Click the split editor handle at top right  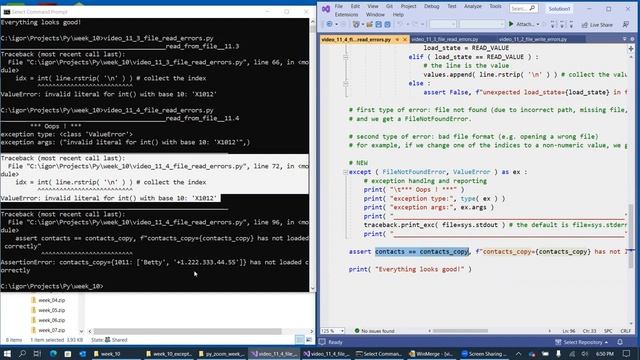(631, 49)
